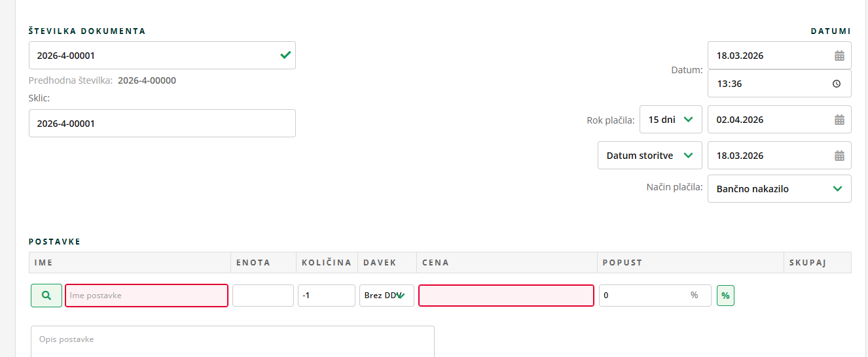Toggle the percent discount type button
868x357 pixels.
coord(725,296)
